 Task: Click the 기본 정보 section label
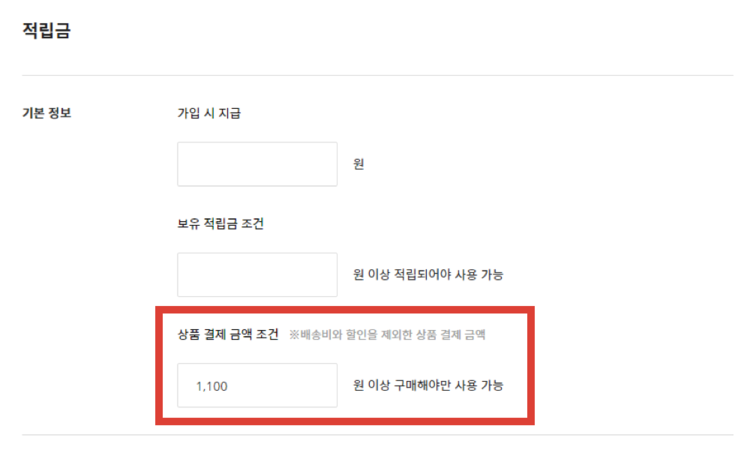pyautogui.click(x=46, y=113)
